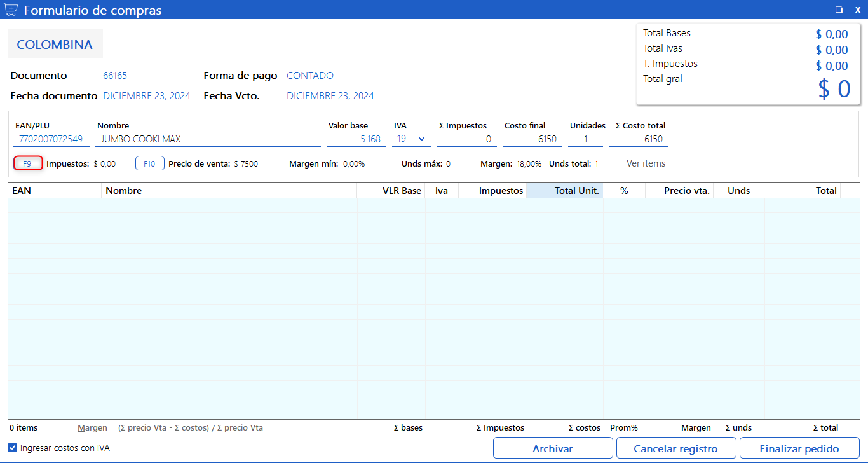Click the T. Impuestos label

pyautogui.click(x=670, y=64)
